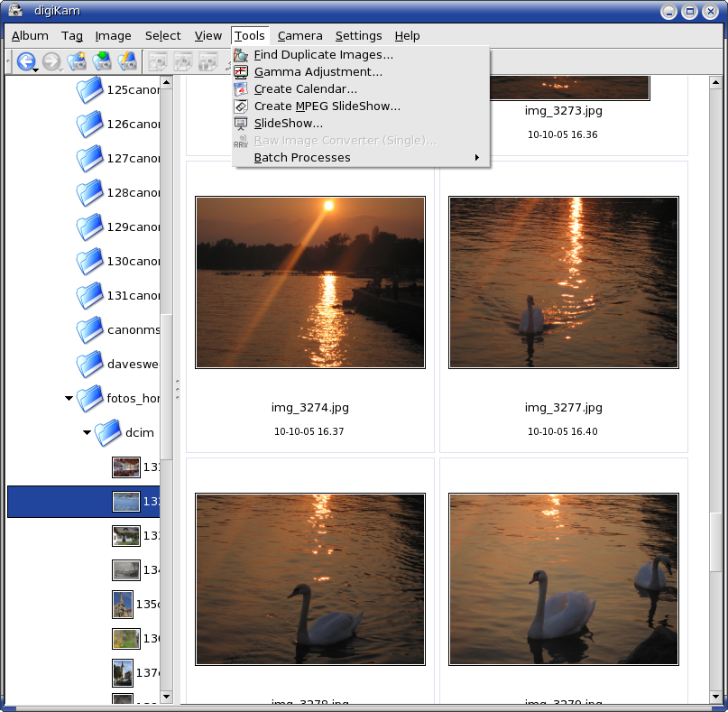Image resolution: width=728 pixels, height=712 pixels.
Task: Click the greyed-out image icon with magnifier
Action: click(x=158, y=61)
